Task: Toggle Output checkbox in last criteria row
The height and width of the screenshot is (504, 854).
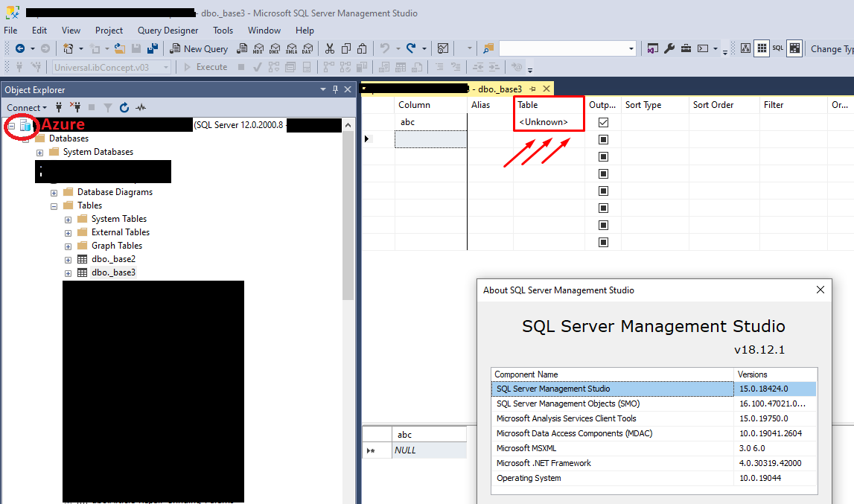Action: 603,242
